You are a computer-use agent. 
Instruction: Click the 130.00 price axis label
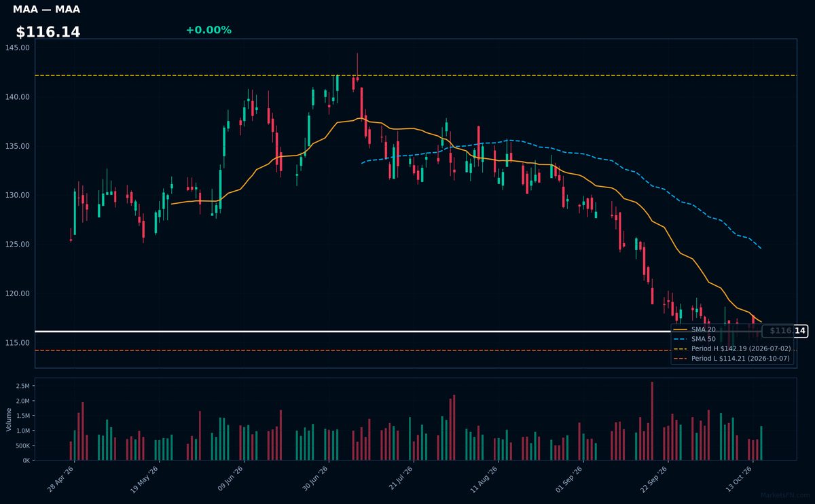18,196
